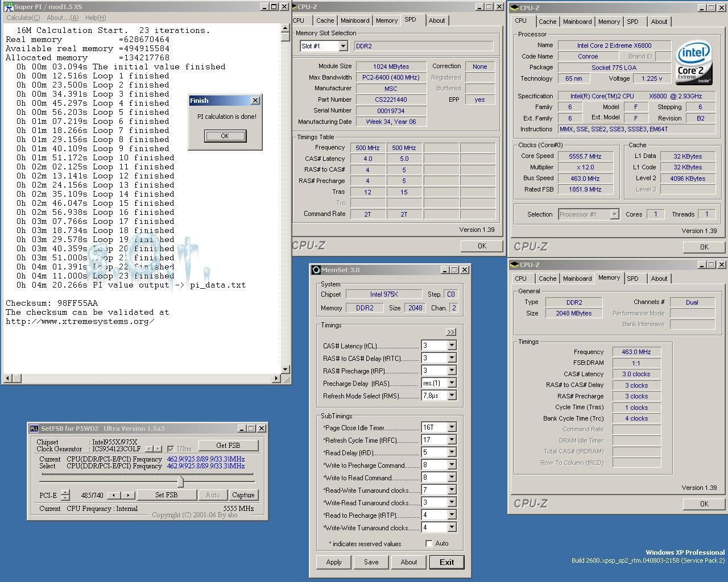This screenshot has height=582, width=728.
Task: Click the Core Speed value 5555.7 MHz
Action: 585,156
